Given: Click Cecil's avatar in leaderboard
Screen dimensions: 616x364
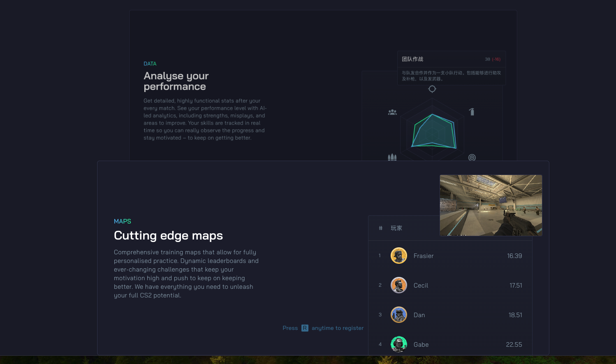Looking at the screenshot, I should point(399,285).
